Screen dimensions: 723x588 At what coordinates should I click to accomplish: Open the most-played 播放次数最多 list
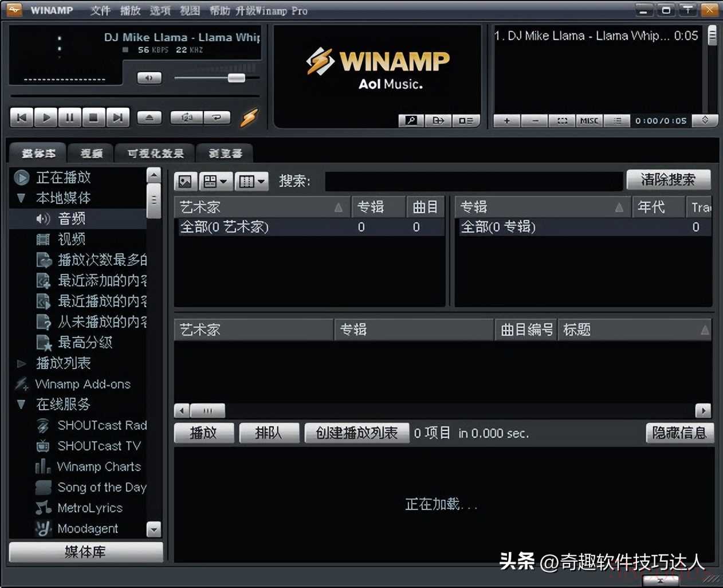pyautogui.click(x=102, y=260)
